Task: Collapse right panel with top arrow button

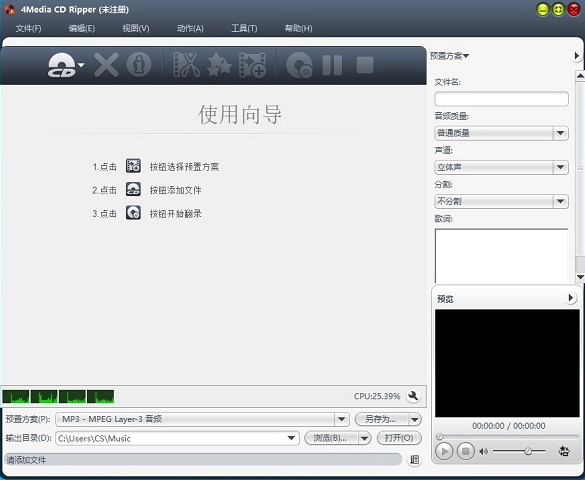Action: [x=576, y=56]
